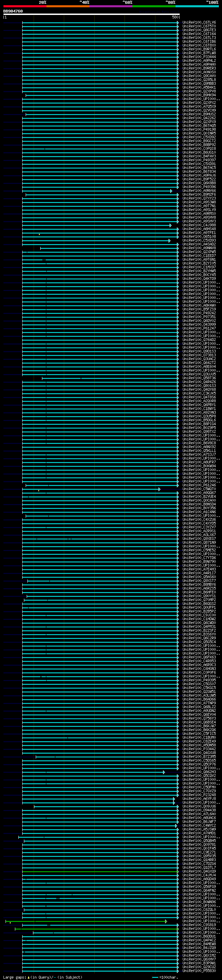Click the UniRef100_A1C4N6 hit
This screenshot has height=980, width=222.
click(199, 512)
